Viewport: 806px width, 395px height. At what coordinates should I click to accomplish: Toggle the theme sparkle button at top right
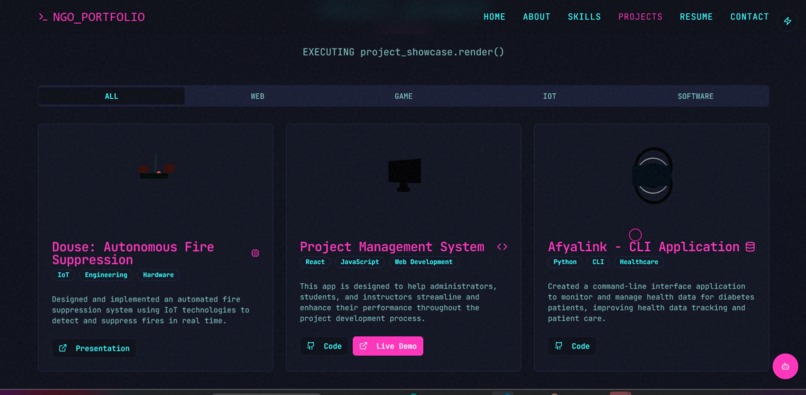pos(787,21)
